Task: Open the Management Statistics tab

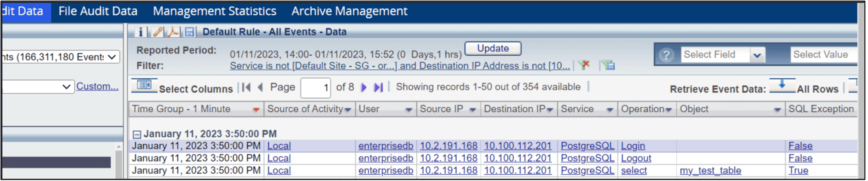Action: click(x=214, y=11)
